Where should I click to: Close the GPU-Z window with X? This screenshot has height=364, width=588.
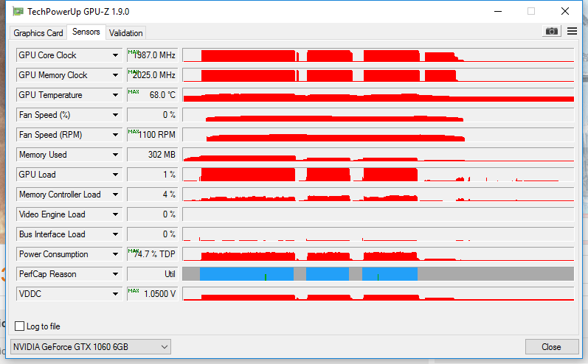565,11
